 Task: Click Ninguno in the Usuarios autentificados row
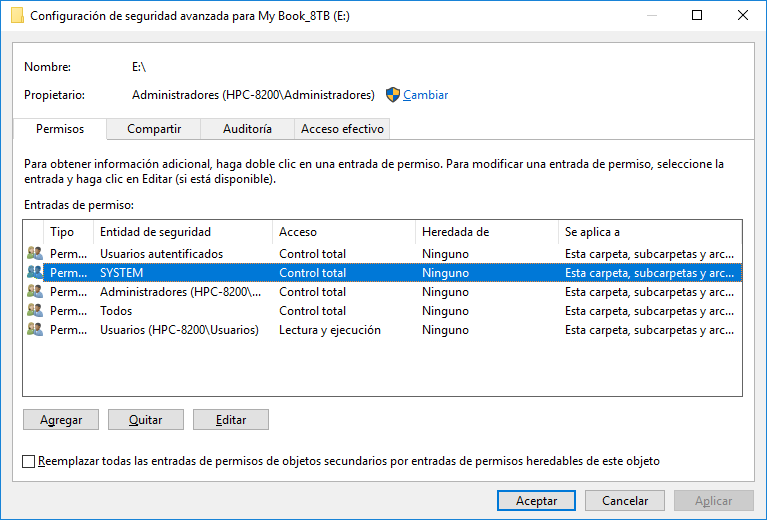[445, 254]
